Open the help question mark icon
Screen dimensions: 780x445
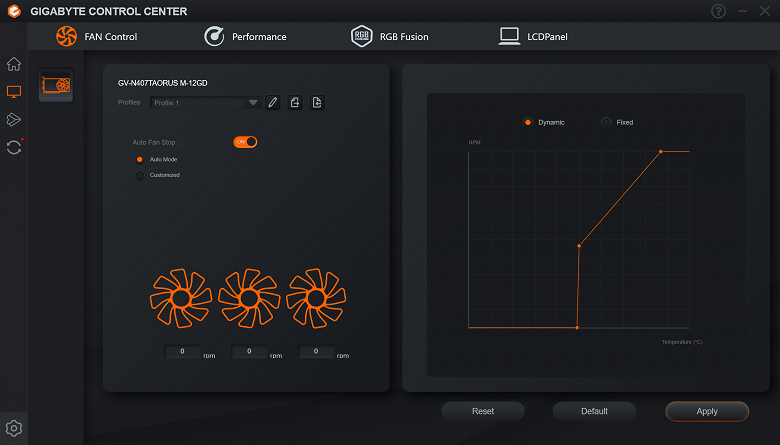click(x=718, y=11)
